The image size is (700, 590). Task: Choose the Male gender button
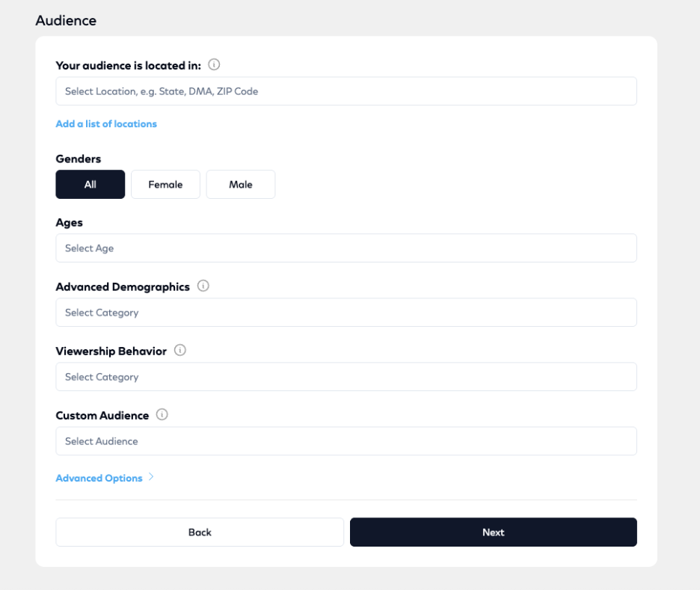point(241,185)
